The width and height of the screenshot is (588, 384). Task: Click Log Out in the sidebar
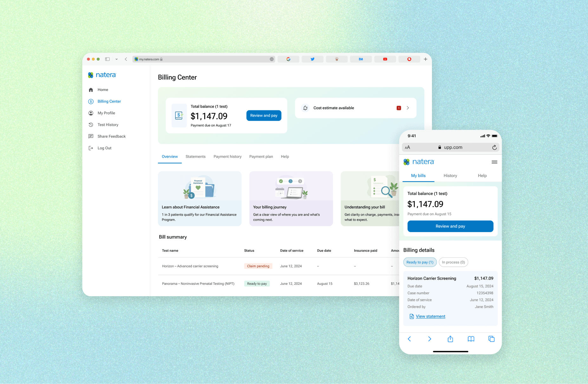(104, 148)
